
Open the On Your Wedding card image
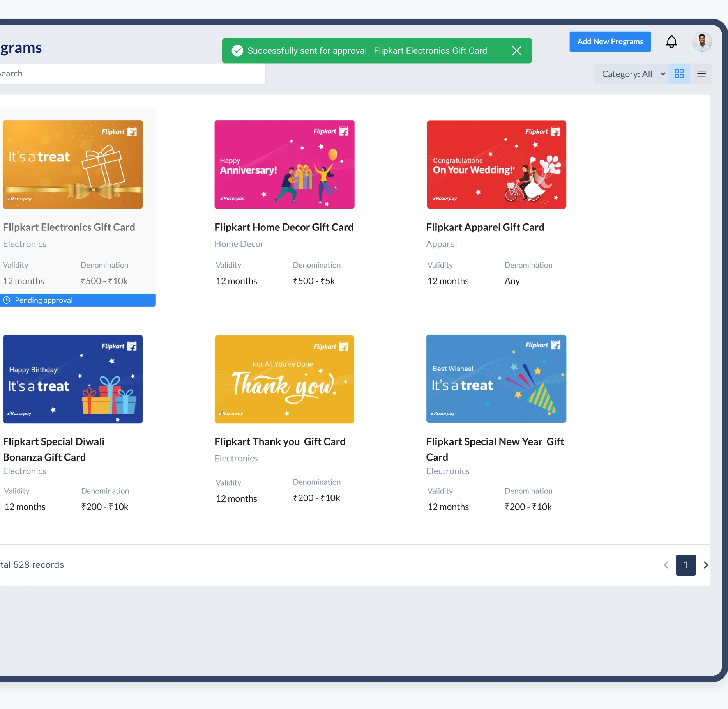coord(496,164)
